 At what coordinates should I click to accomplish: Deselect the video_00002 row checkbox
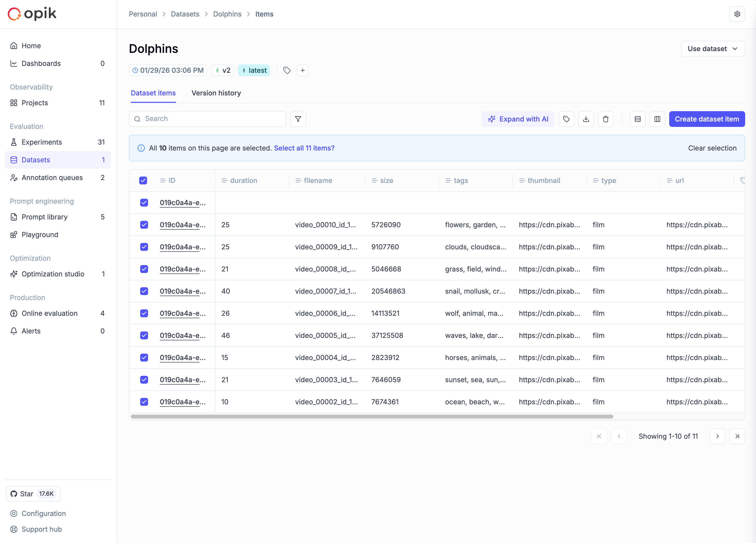[144, 402]
